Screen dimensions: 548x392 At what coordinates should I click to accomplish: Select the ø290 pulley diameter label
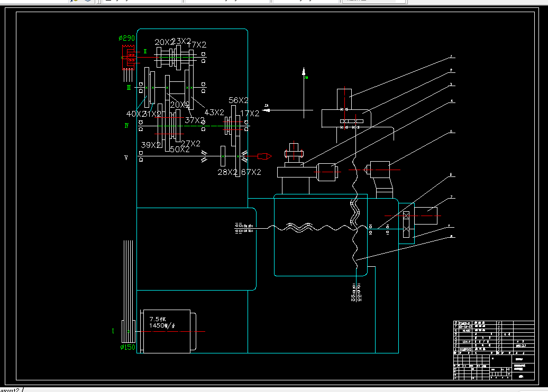click(126, 38)
